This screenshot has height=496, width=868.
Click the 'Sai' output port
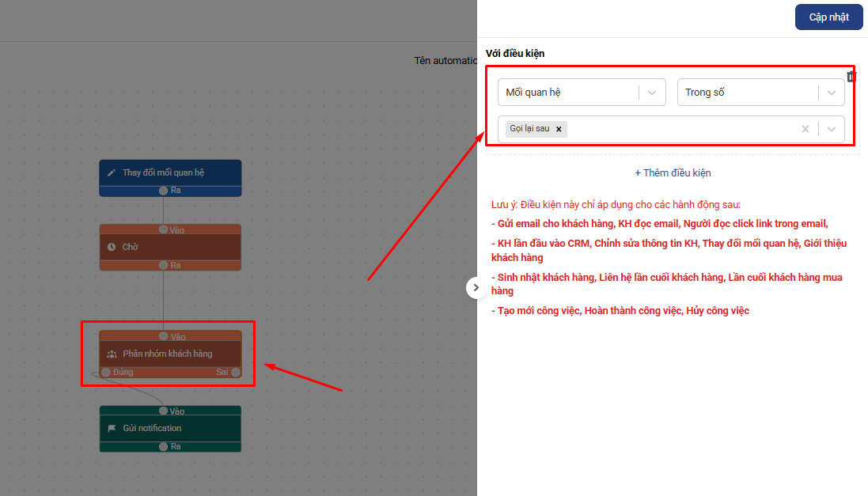point(235,372)
